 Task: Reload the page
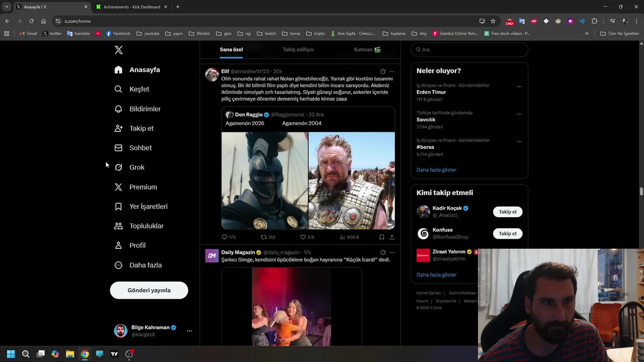pos(31,21)
